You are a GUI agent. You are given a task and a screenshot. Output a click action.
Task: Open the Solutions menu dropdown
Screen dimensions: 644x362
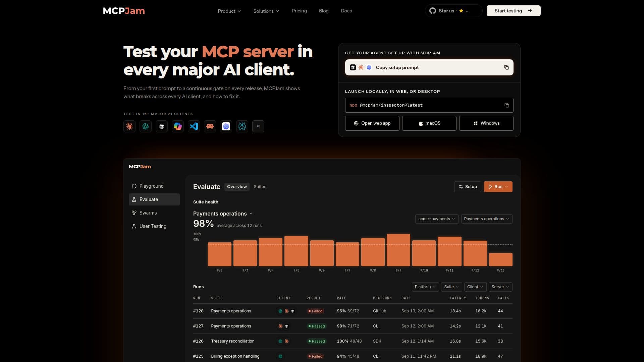coord(266,11)
